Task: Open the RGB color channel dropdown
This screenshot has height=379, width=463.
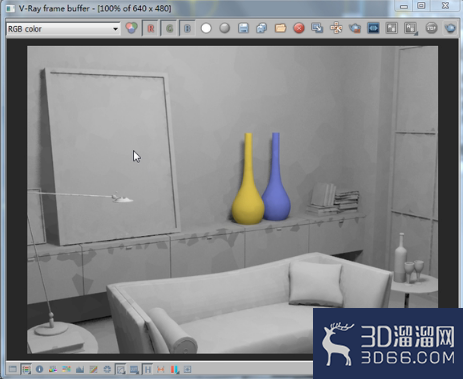Action: [63, 29]
